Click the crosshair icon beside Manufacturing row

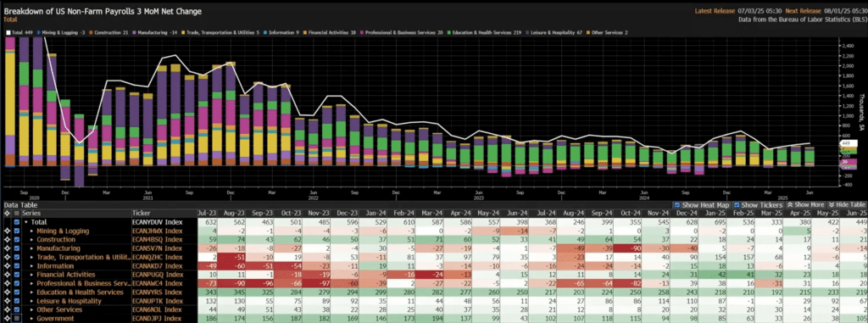pos(6,248)
